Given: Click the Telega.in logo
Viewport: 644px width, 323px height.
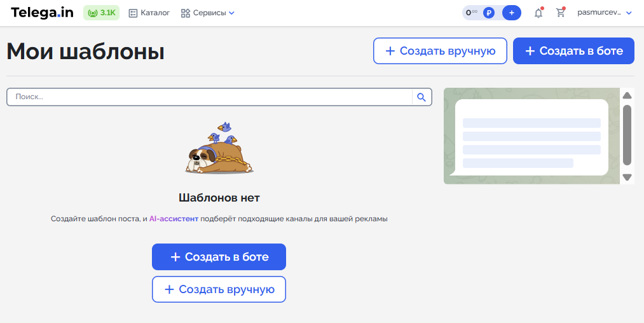Looking at the screenshot, I should 42,13.
